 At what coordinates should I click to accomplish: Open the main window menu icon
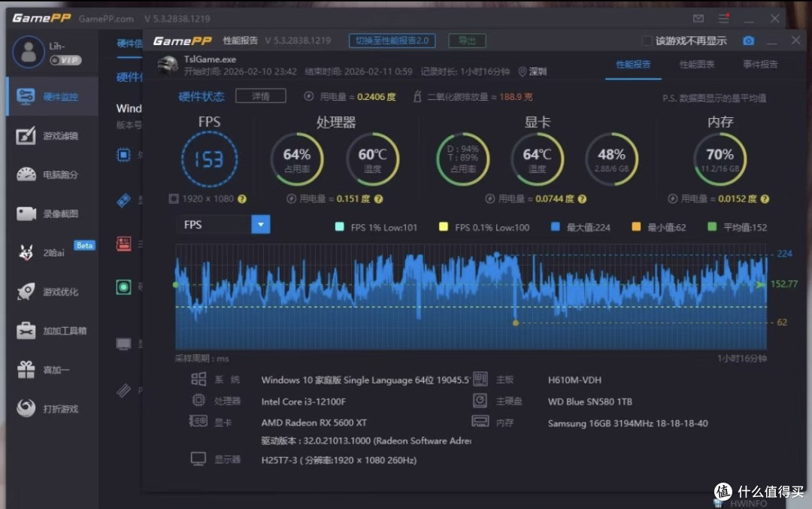tap(724, 19)
